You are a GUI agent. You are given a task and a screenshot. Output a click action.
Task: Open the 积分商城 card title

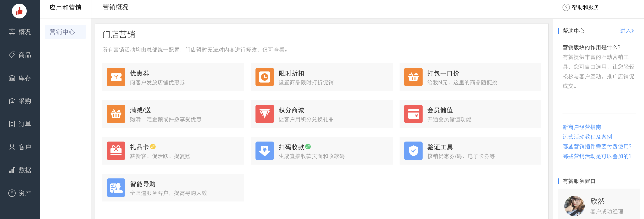pos(291,110)
